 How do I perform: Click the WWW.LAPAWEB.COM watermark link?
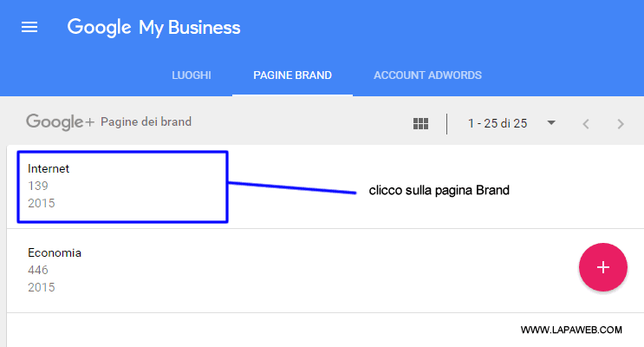[571, 330]
